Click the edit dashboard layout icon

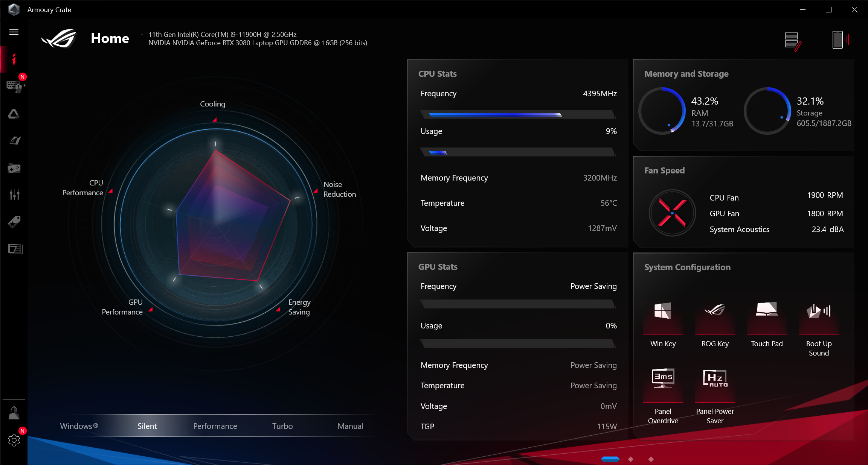[x=792, y=41]
